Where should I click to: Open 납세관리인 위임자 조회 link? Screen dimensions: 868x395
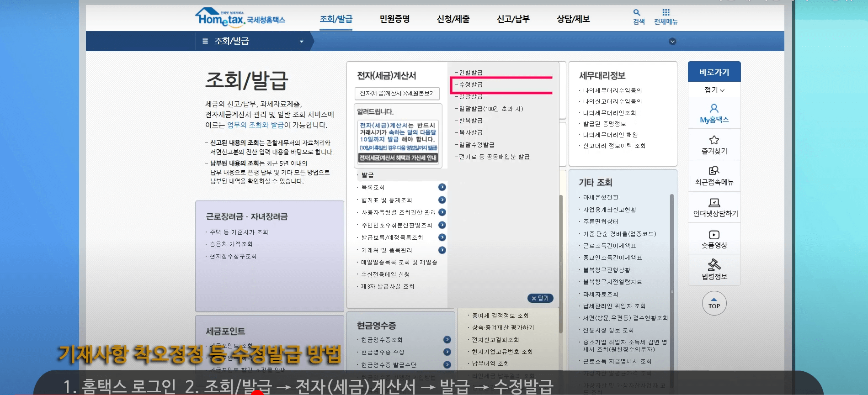pyautogui.click(x=614, y=306)
